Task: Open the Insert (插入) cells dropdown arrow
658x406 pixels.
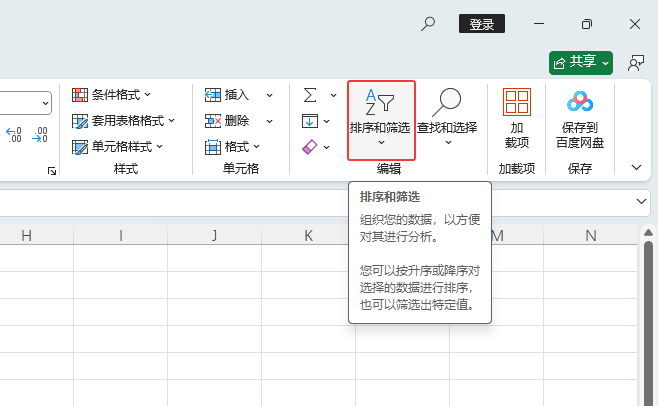Action: coord(269,95)
